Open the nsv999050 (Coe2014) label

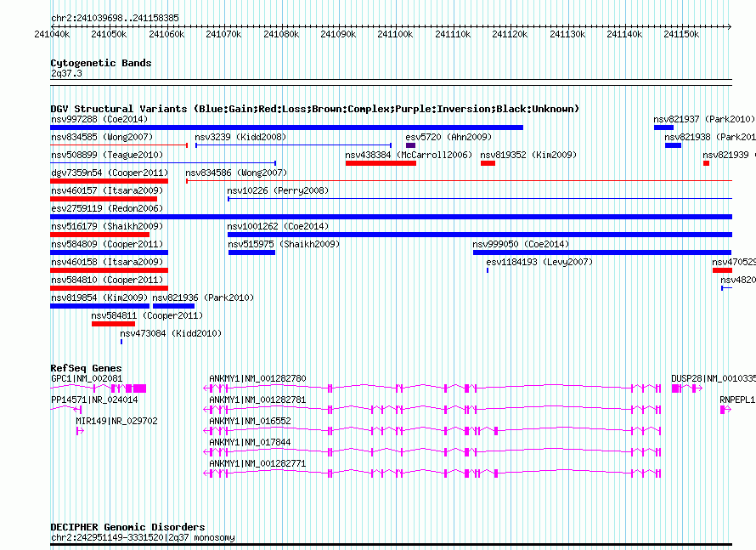coord(521,244)
